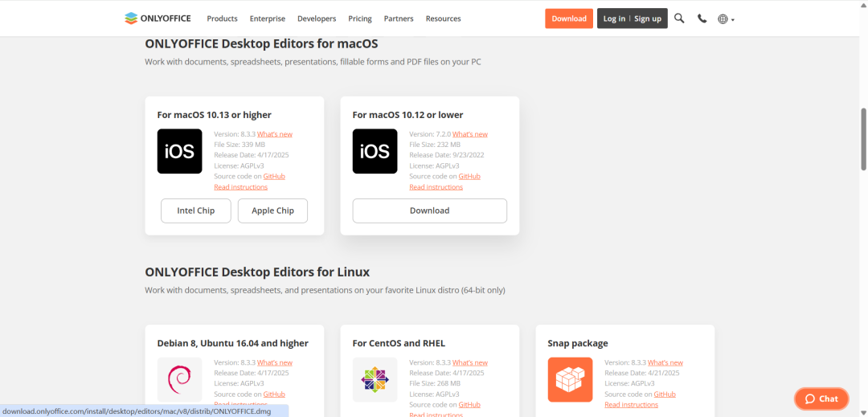Click 'For CentOS and RHEL' title
This screenshot has height=417, width=868.
click(399, 343)
